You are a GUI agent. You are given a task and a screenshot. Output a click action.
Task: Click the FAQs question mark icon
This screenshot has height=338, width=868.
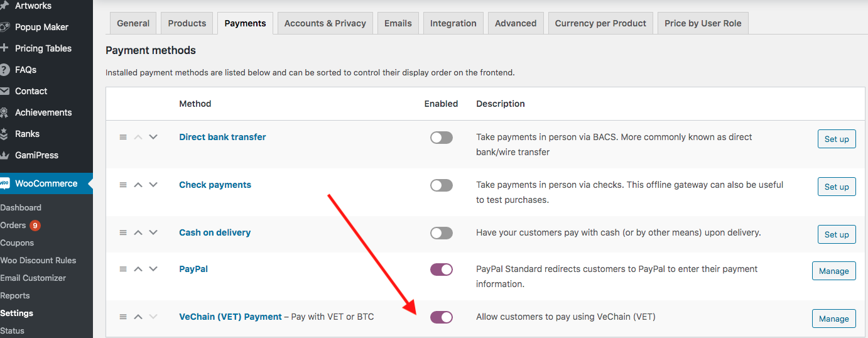(x=4, y=70)
